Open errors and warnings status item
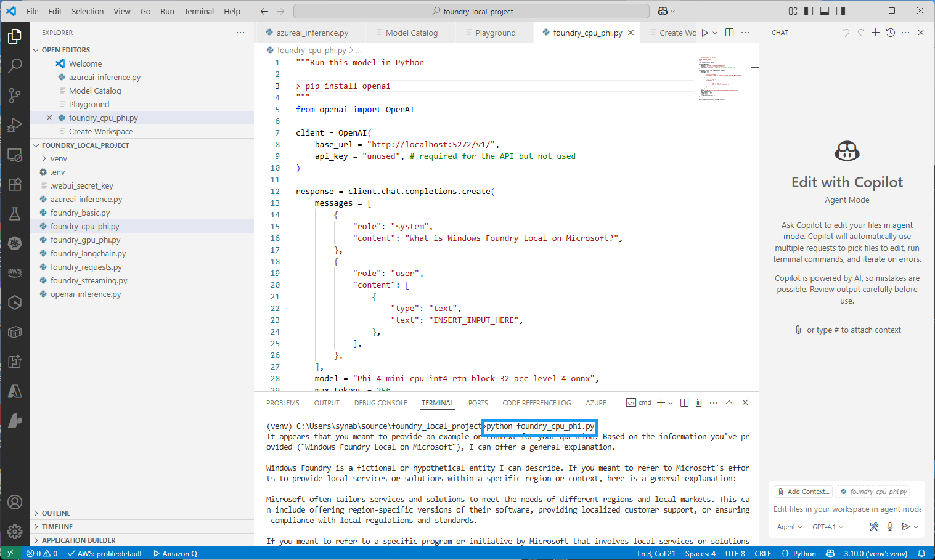 pos(42,553)
